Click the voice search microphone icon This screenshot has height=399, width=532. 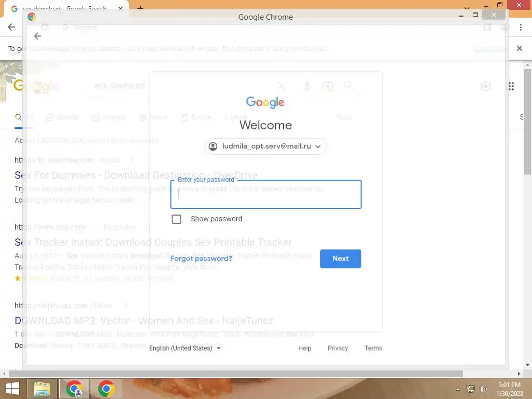[x=307, y=86]
